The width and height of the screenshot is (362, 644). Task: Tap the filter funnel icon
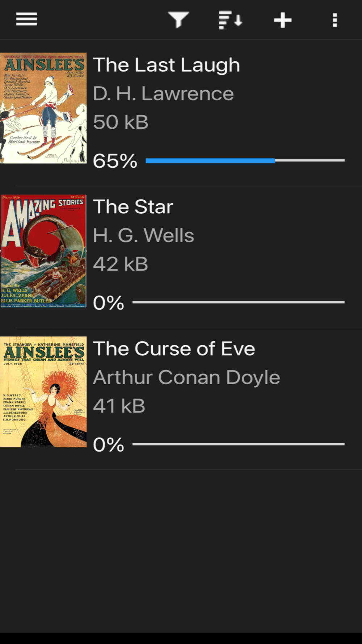pos(178,20)
